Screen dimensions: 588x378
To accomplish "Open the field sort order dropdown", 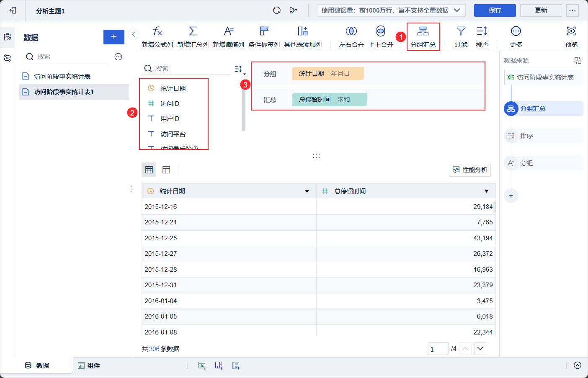I will 240,69.
